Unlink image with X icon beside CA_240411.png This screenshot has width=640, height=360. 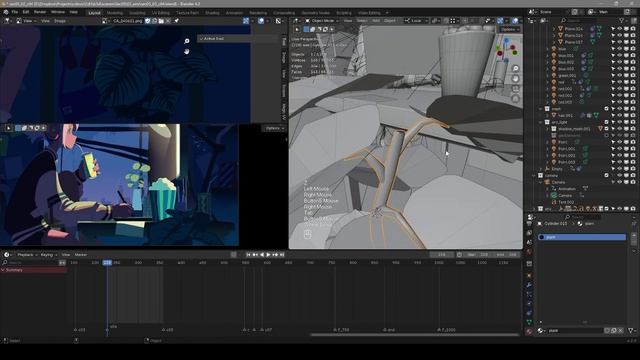[x=168, y=21]
